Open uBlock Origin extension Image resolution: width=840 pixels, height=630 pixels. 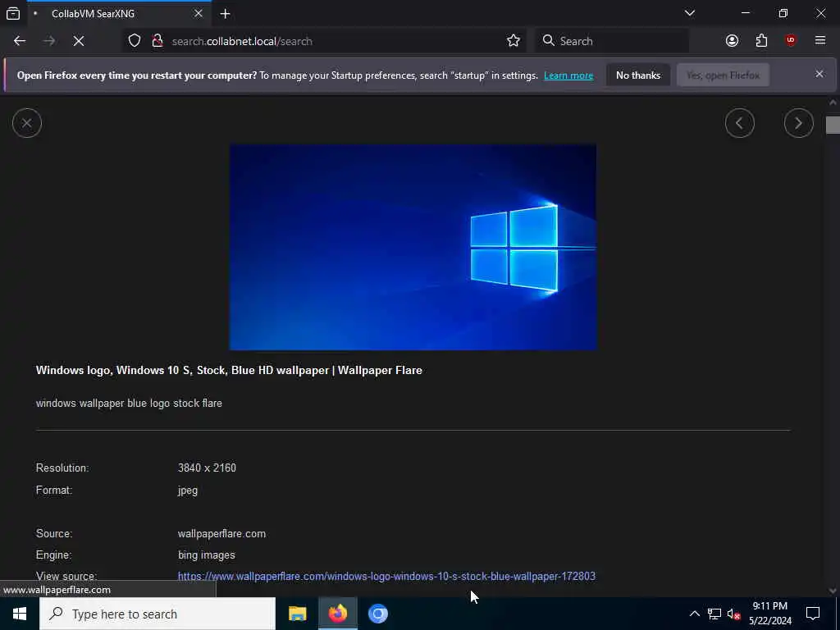click(791, 41)
